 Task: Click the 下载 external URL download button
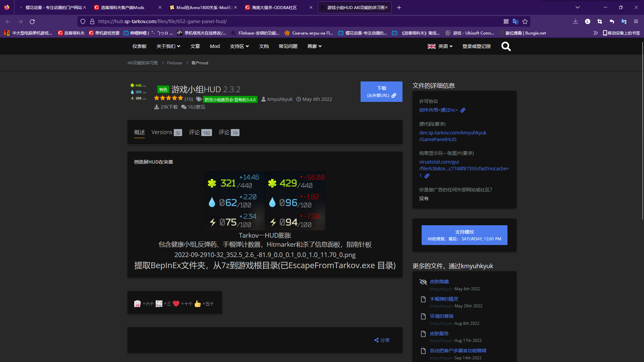click(x=381, y=91)
